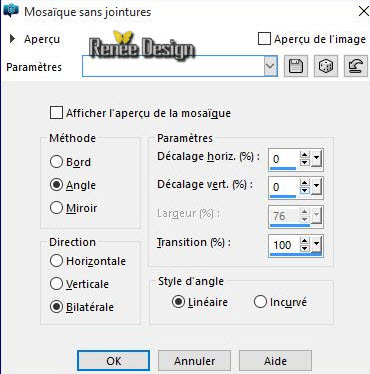
Task: Click the reset to default arrow icon
Action: click(x=356, y=66)
